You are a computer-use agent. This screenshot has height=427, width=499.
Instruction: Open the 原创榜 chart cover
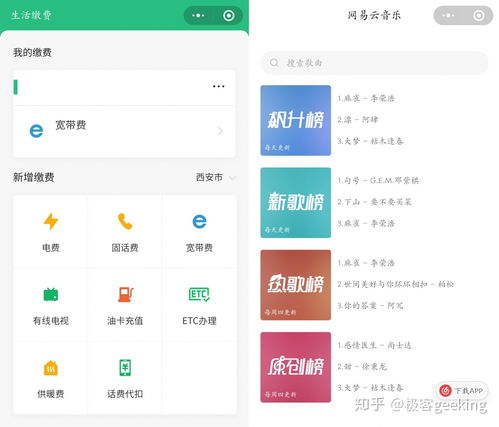click(x=296, y=367)
